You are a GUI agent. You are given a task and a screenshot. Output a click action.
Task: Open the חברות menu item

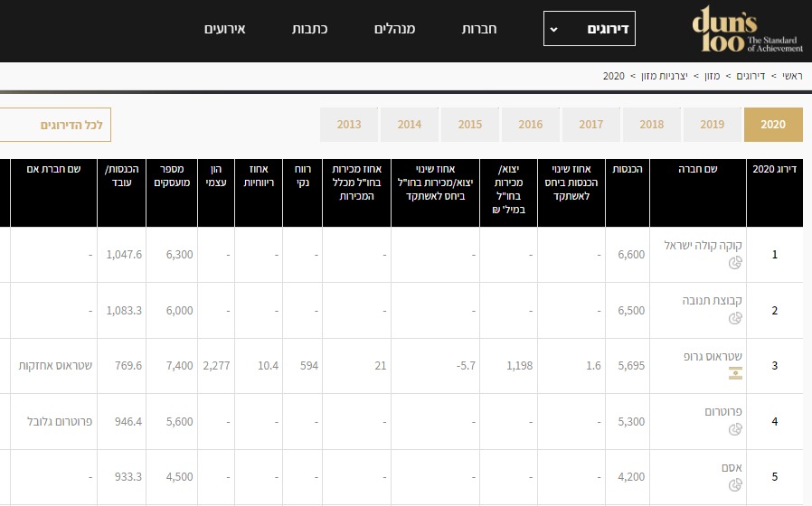479,29
